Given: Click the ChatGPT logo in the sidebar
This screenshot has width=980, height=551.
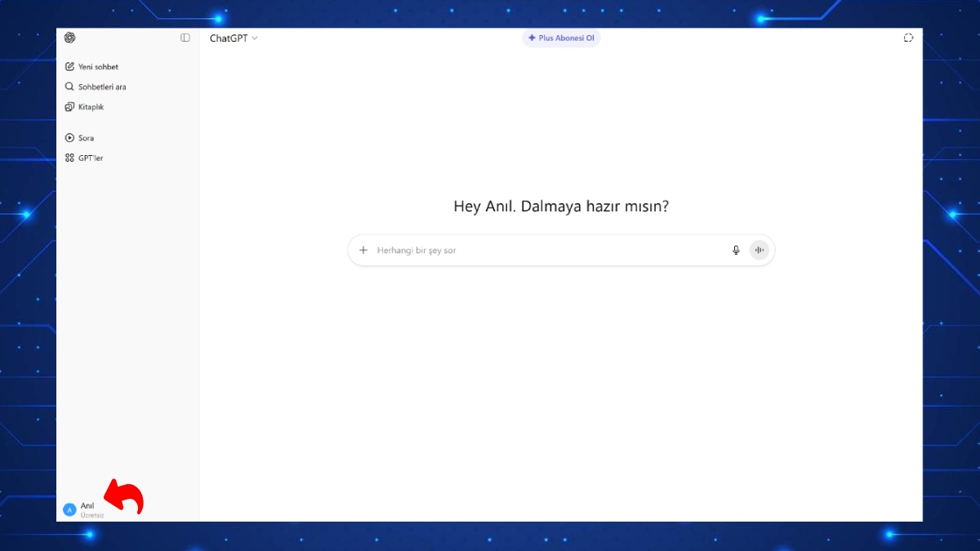Looking at the screenshot, I should 70,38.
